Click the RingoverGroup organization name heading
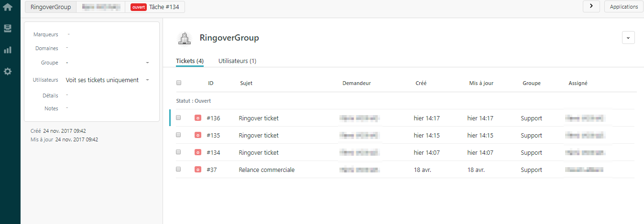Image resolution: width=644 pixels, height=224 pixels. pos(229,38)
